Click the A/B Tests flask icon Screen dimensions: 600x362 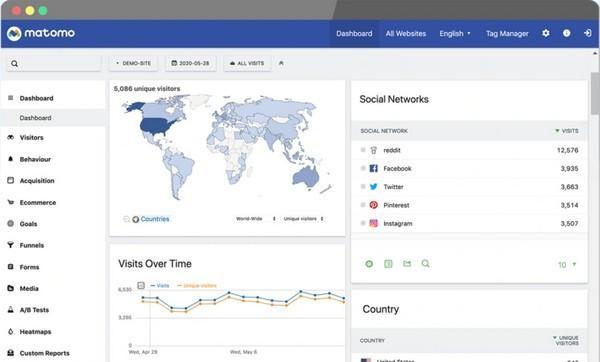pos(11,310)
